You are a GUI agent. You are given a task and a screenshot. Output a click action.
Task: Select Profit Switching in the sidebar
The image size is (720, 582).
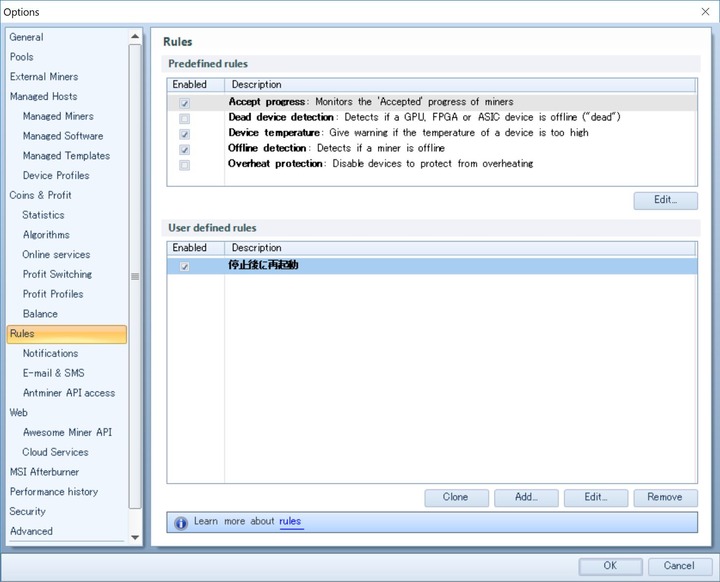(x=57, y=274)
